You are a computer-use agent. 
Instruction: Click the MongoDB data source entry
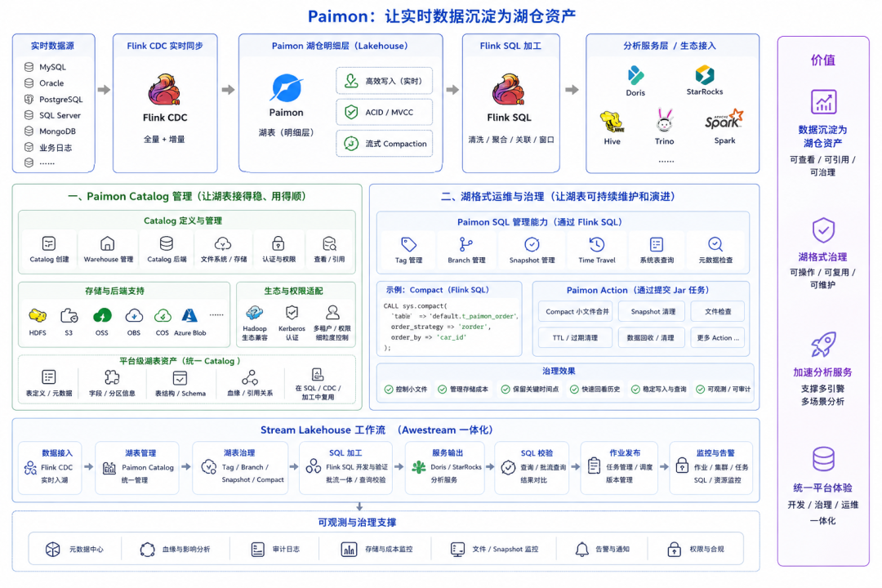[50, 131]
